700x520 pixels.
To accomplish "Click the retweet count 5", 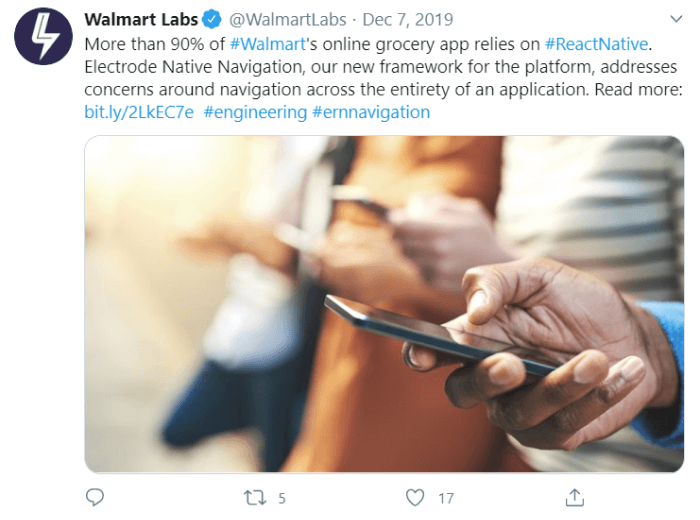I will tap(282, 498).
